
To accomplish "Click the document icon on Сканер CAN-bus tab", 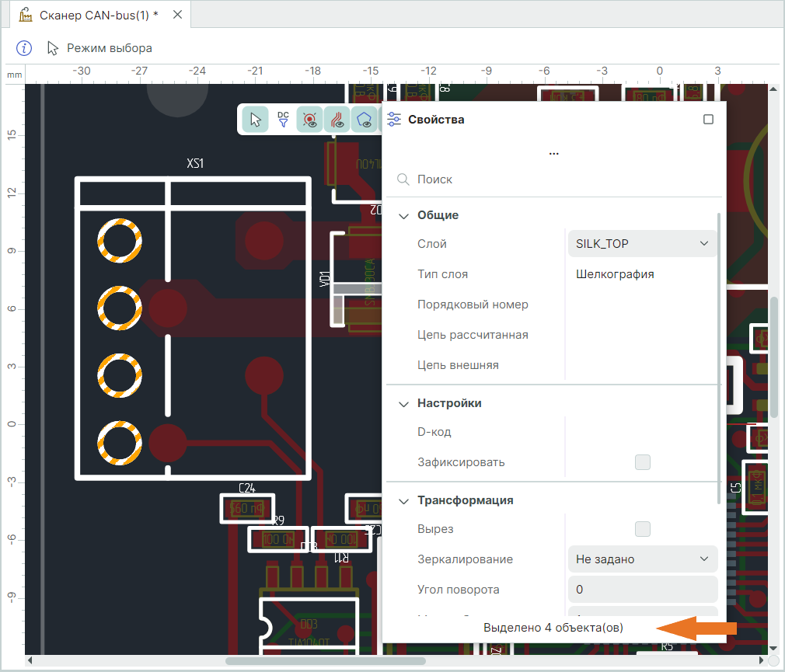I will (26, 15).
